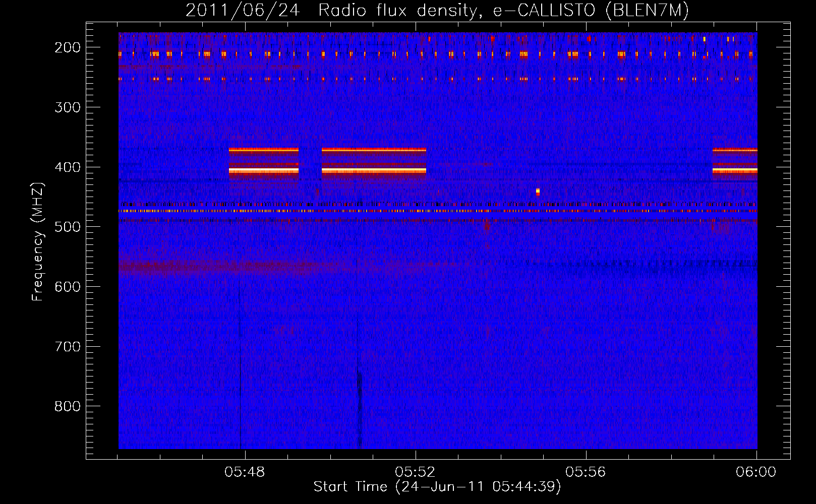The height and width of the screenshot is (504, 816).
Task: Click the 200 frequency tick label
Action: [x=68, y=47]
